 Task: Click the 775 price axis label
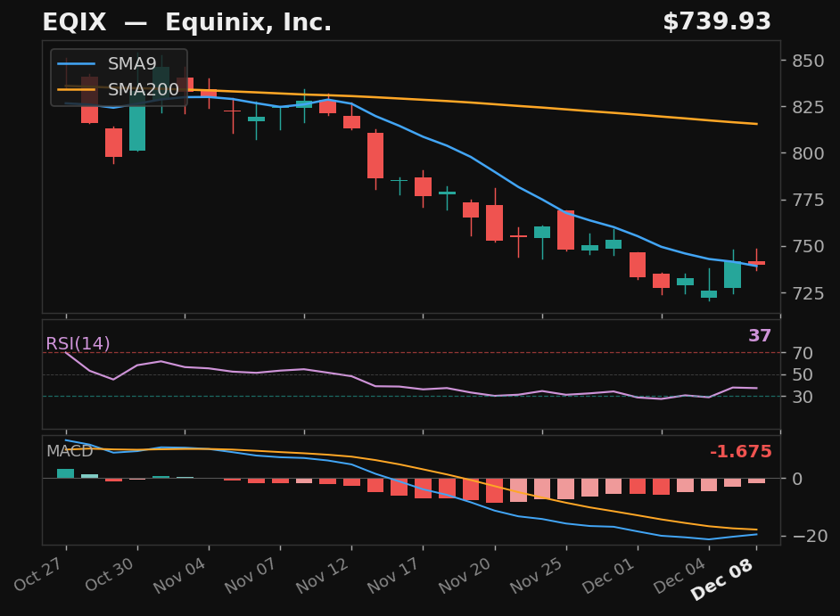pos(809,201)
